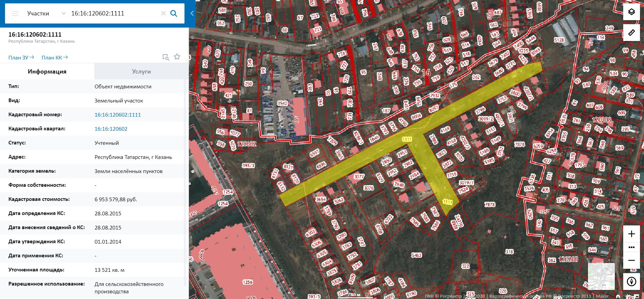The height and width of the screenshot is (299, 644).
Task: Open the map layers panel
Action: click(x=632, y=12)
